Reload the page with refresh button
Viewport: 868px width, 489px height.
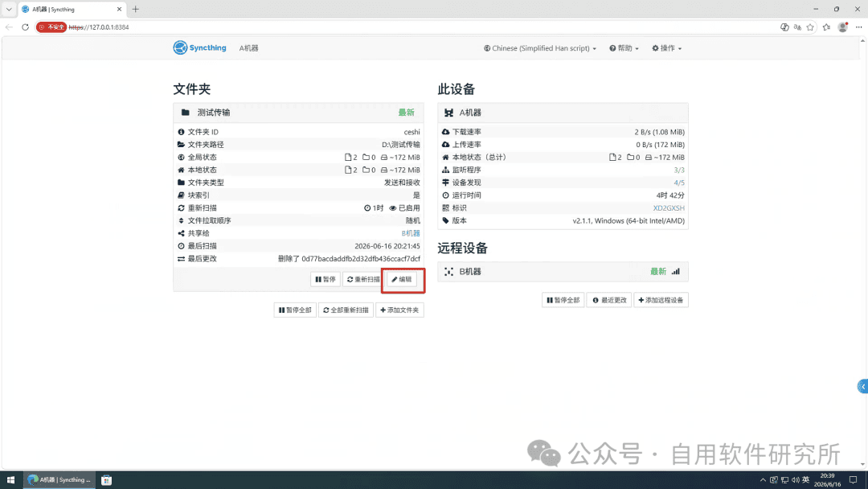(x=26, y=27)
